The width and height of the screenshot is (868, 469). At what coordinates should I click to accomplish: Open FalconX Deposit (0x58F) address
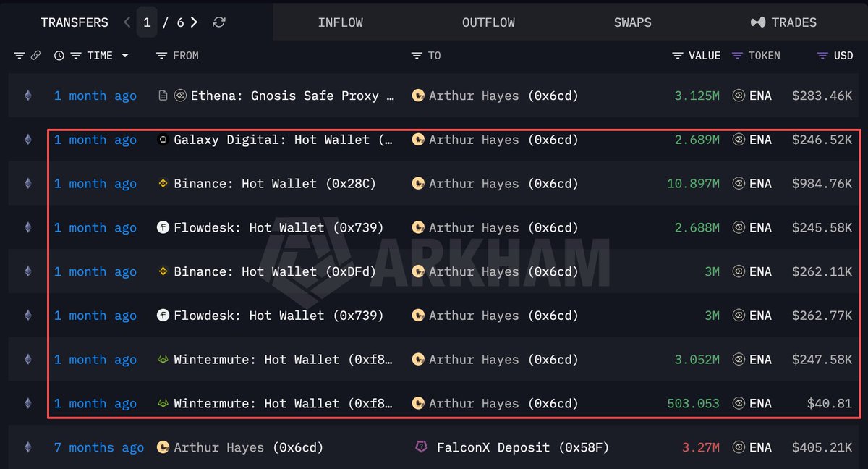tap(512, 447)
